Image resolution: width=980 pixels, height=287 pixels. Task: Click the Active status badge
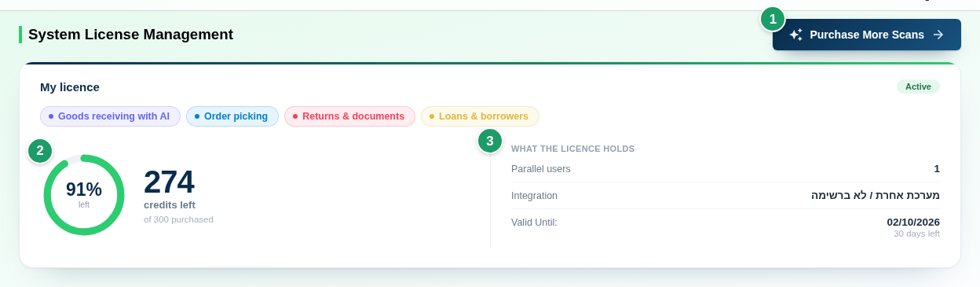click(918, 86)
